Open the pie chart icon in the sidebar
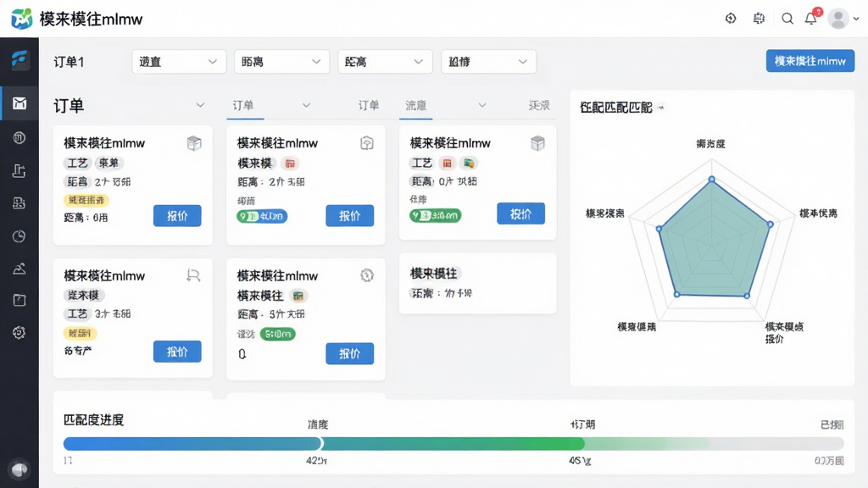The image size is (868, 488). click(19, 236)
